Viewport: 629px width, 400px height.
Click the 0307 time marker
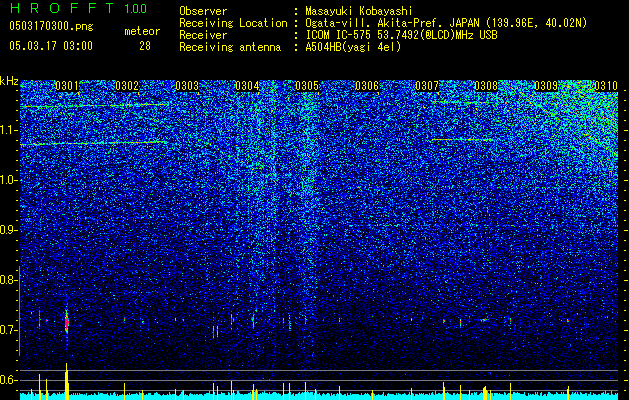[x=427, y=86]
